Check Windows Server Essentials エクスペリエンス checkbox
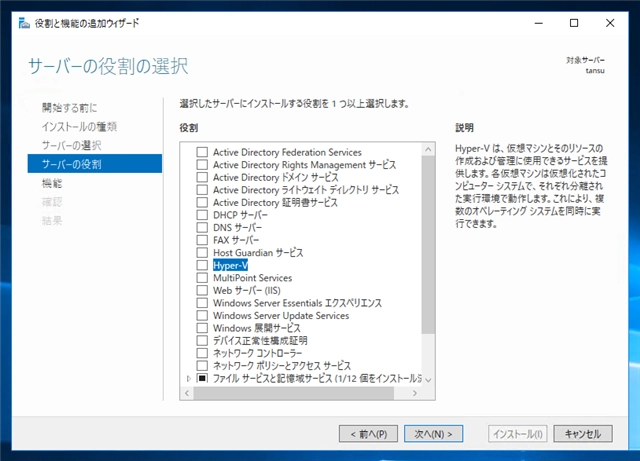This screenshot has width=640, height=461. [202, 303]
